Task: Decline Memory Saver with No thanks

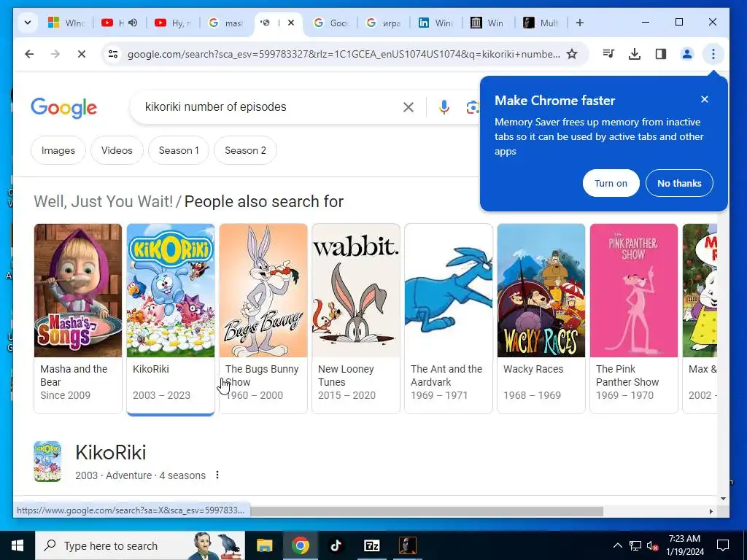Action: pos(679,183)
